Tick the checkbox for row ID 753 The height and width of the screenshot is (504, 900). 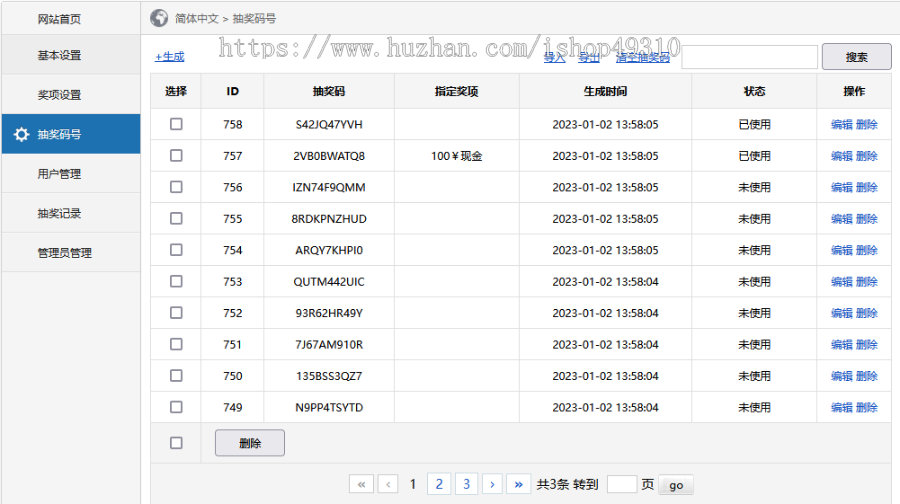(176, 281)
